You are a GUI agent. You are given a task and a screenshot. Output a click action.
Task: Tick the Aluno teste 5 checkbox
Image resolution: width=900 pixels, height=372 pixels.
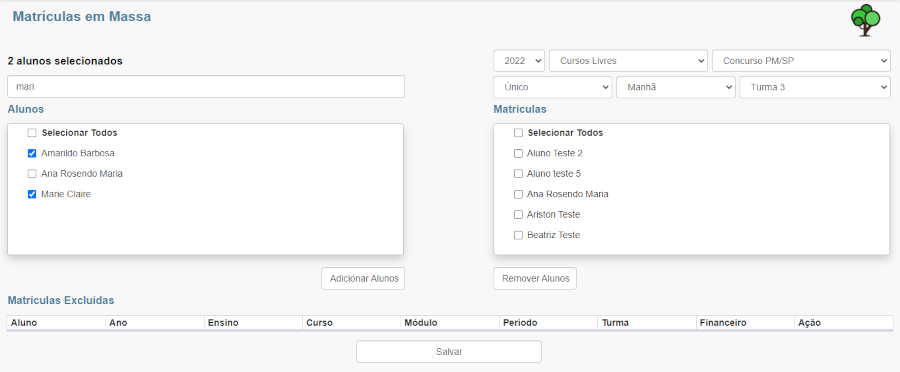coord(518,173)
